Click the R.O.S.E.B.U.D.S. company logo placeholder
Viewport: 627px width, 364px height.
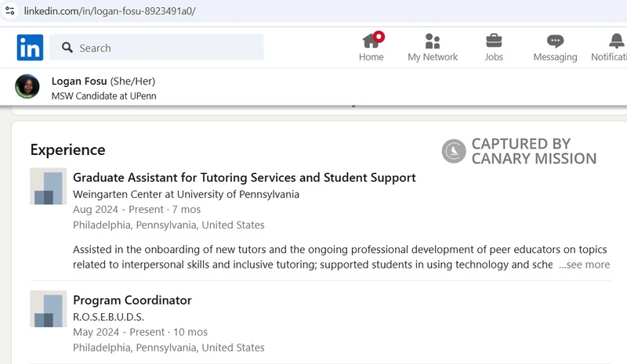coord(49,309)
